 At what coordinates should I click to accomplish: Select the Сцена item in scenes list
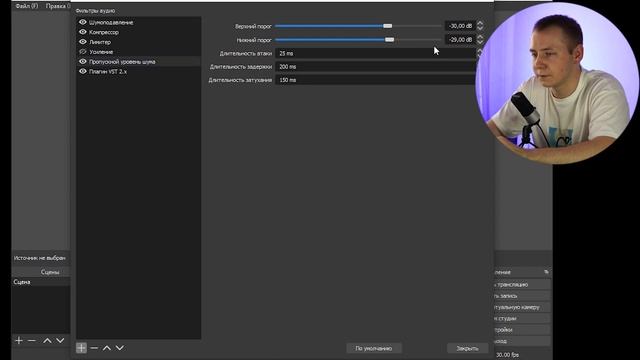click(x=41, y=282)
